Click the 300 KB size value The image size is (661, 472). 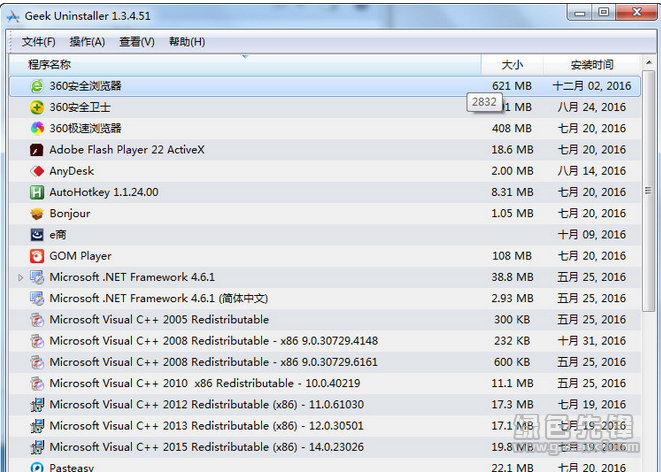point(512,319)
